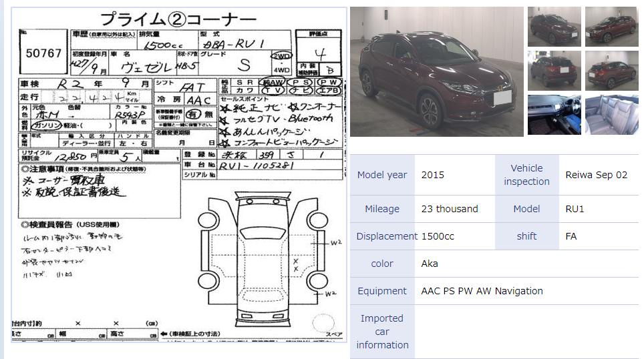Screen dimensions: 644x359
Task: Open the dashboard interior thumbnail
Action: click(554, 115)
